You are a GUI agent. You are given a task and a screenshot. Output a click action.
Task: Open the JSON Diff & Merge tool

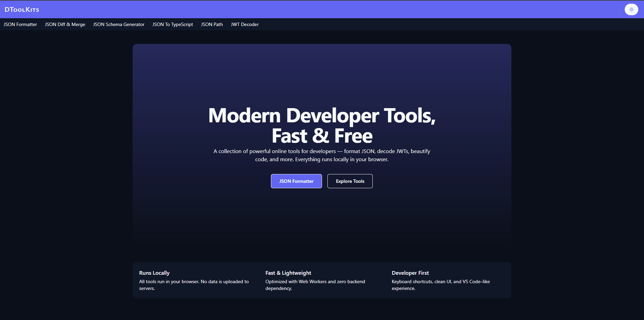[65, 24]
